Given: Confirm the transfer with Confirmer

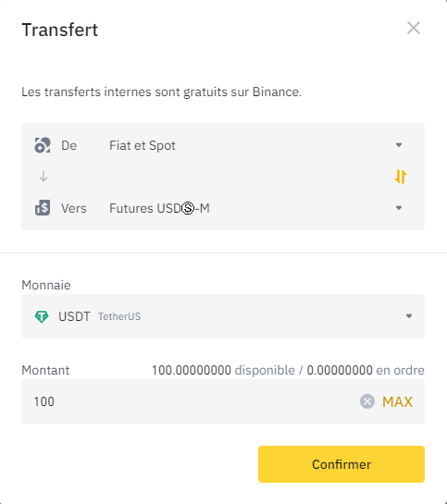Looking at the screenshot, I should pos(341,464).
